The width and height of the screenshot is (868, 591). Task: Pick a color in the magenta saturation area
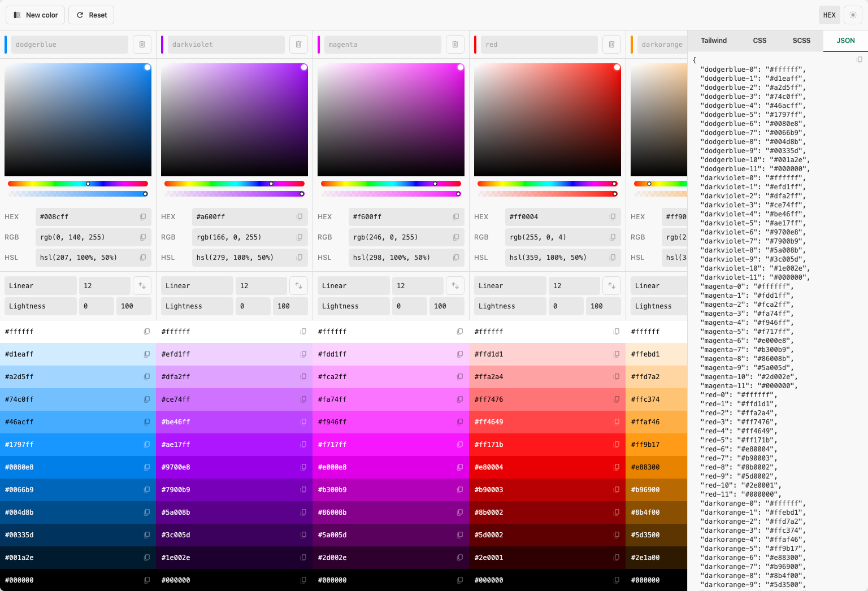[x=391, y=120]
